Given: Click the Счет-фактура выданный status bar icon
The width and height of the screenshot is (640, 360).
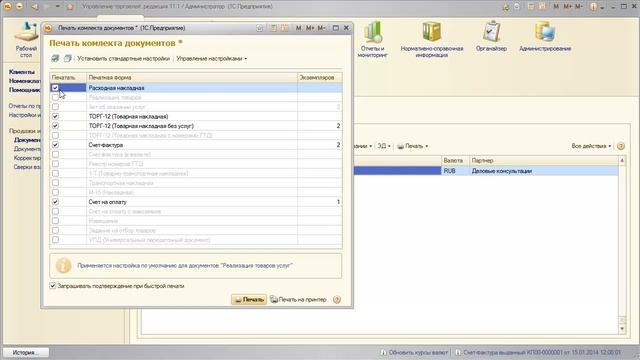Looking at the screenshot, I should pyautogui.click(x=458, y=352).
